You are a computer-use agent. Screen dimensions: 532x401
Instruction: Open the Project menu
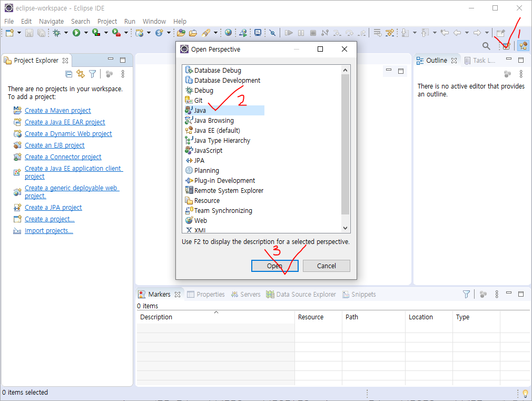coord(107,22)
